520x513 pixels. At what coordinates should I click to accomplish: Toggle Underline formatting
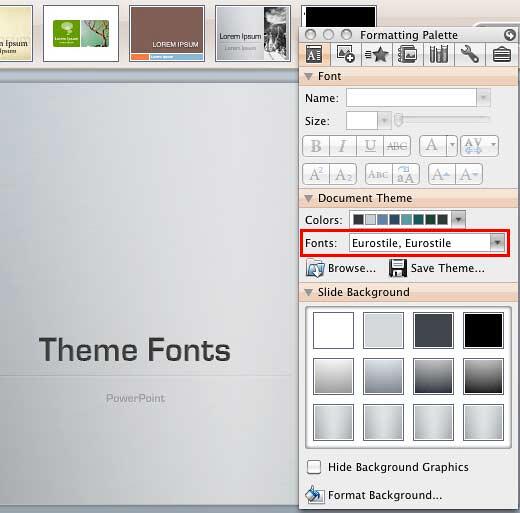coord(370,146)
